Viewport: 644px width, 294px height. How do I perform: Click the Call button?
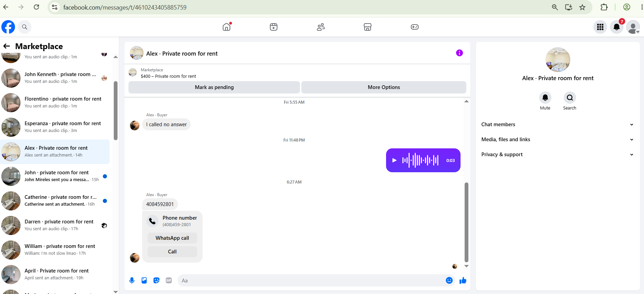(x=172, y=252)
